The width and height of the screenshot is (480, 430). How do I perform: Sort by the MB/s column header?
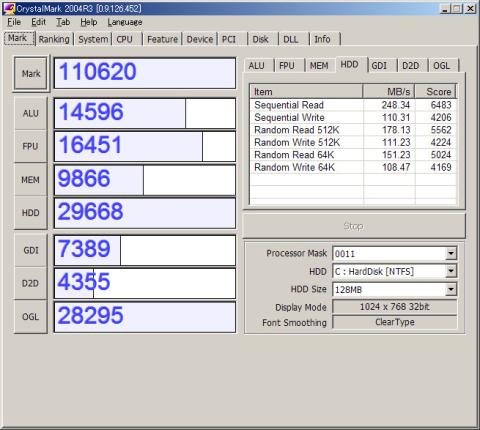coord(389,92)
